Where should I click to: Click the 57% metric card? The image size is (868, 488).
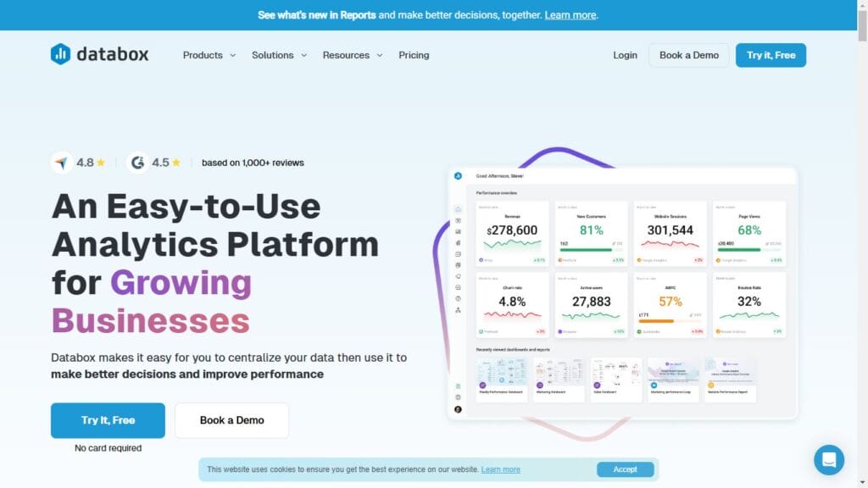670,305
